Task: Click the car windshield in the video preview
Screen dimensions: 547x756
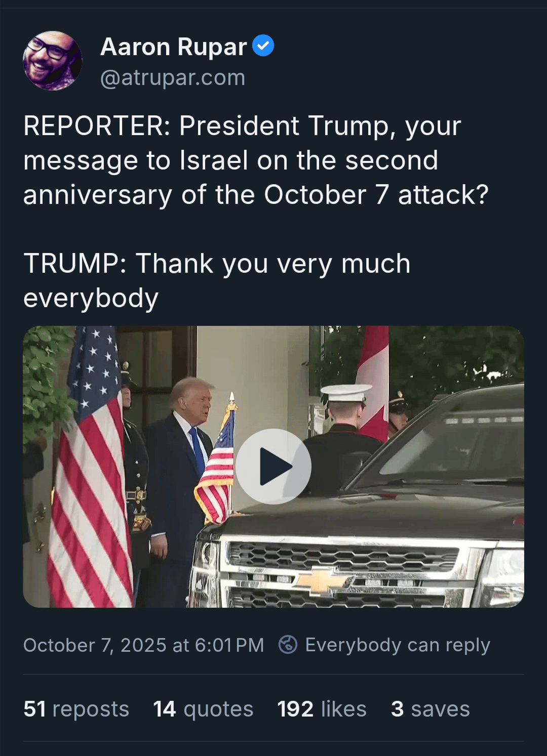Action: coord(456,440)
